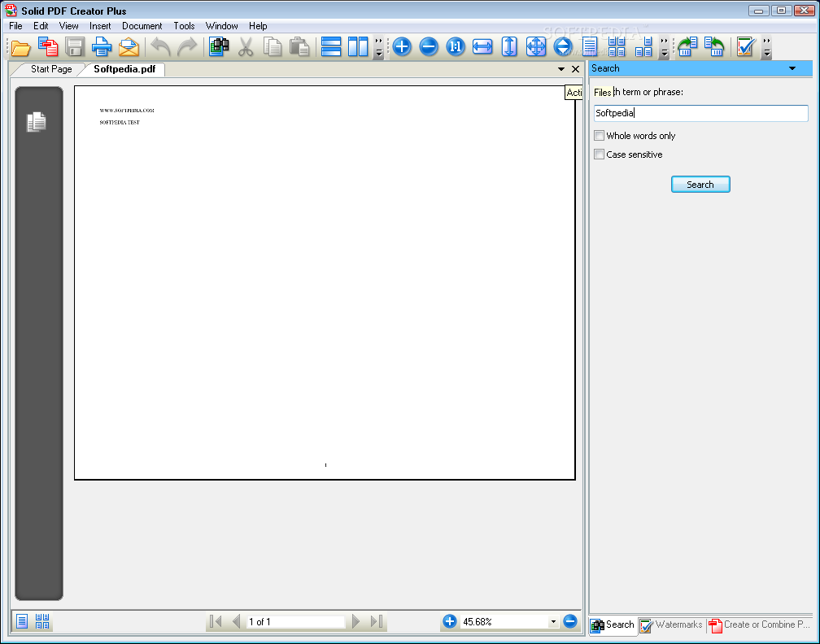Open the Edit menu

click(x=41, y=26)
